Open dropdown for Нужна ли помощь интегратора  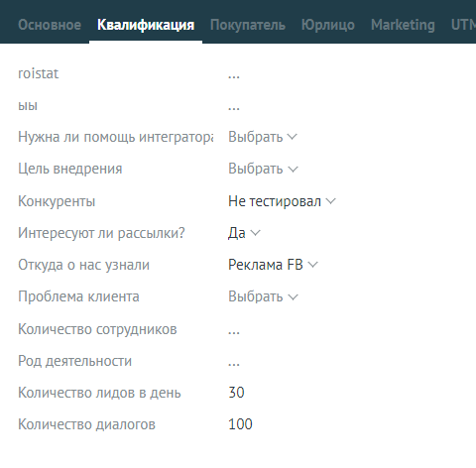[263, 137]
